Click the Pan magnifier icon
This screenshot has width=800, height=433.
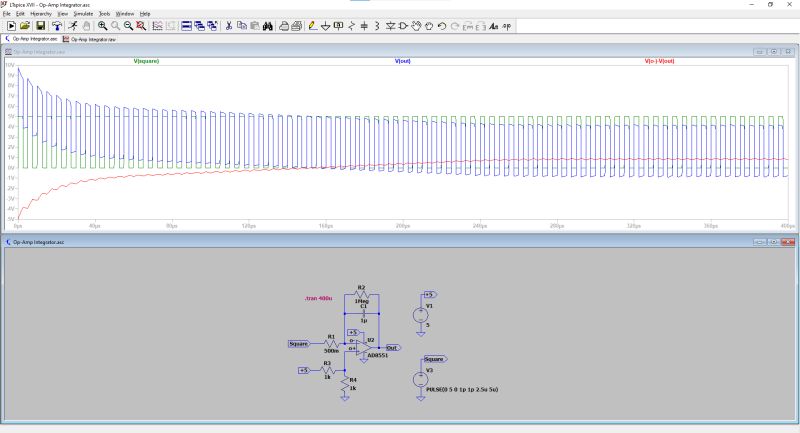[116, 26]
